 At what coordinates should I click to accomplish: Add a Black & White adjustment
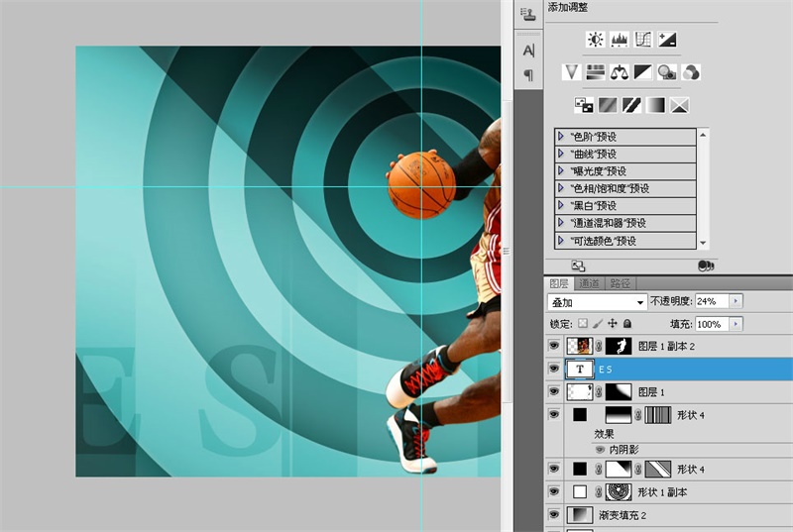[643, 72]
